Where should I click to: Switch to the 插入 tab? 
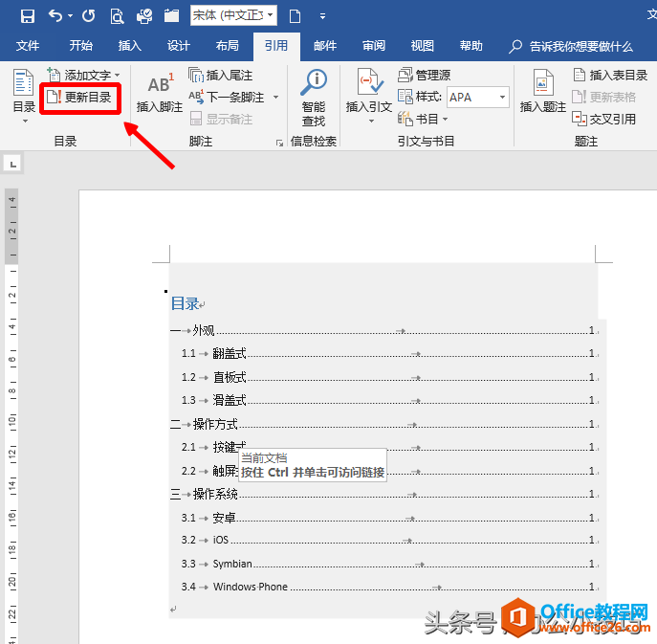point(129,45)
